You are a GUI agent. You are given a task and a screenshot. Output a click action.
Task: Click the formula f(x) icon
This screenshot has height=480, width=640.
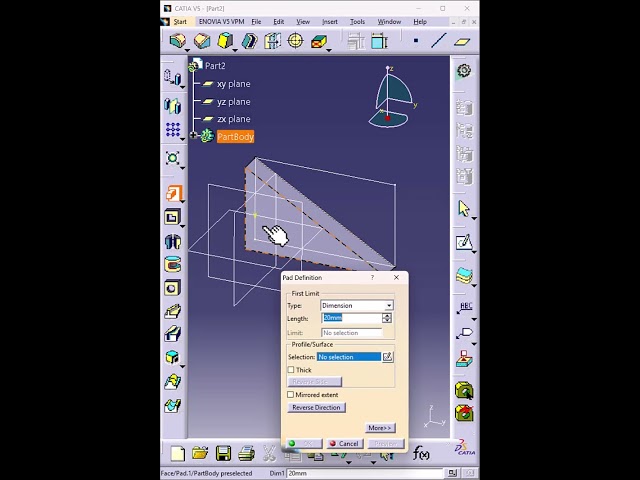[x=421, y=453]
